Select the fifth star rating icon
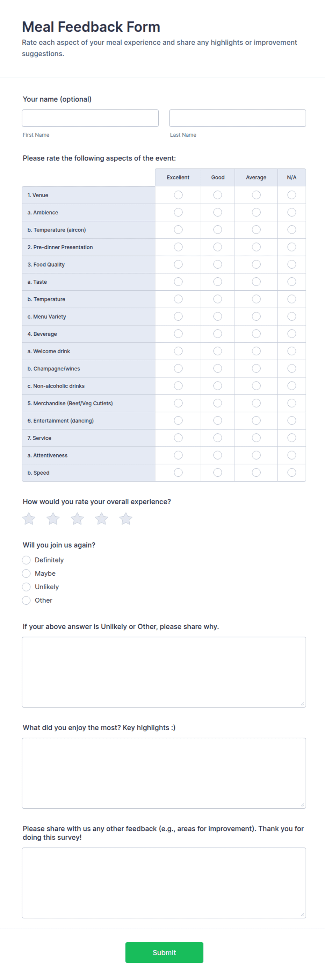The width and height of the screenshot is (325, 980). tap(126, 519)
